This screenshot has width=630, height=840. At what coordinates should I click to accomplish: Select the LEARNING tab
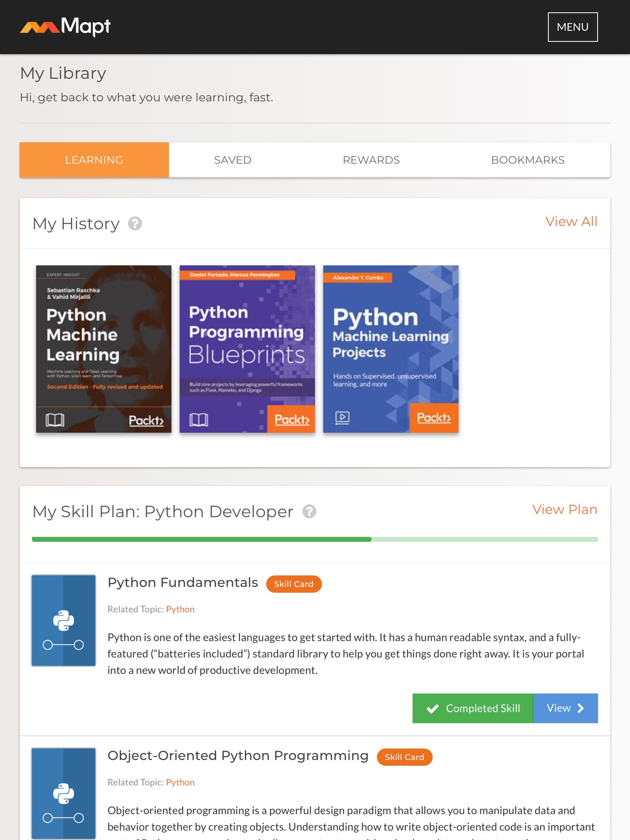click(x=94, y=160)
